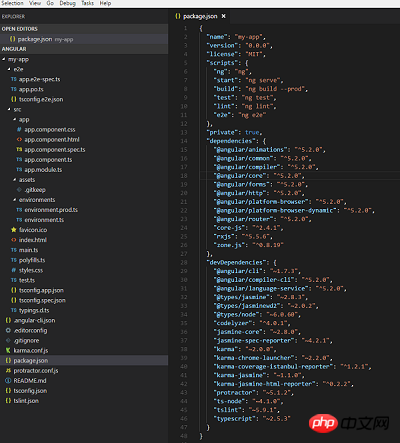Viewport: 400px width, 443px height.
Task: Click JSON icon of .angular-cli.json
Action: click(x=8, y=320)
